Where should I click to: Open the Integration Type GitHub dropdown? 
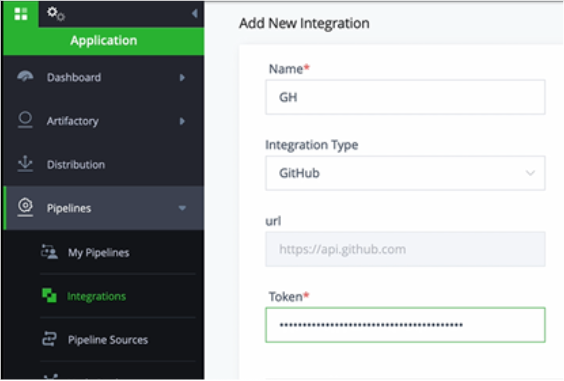click(405, 173)
